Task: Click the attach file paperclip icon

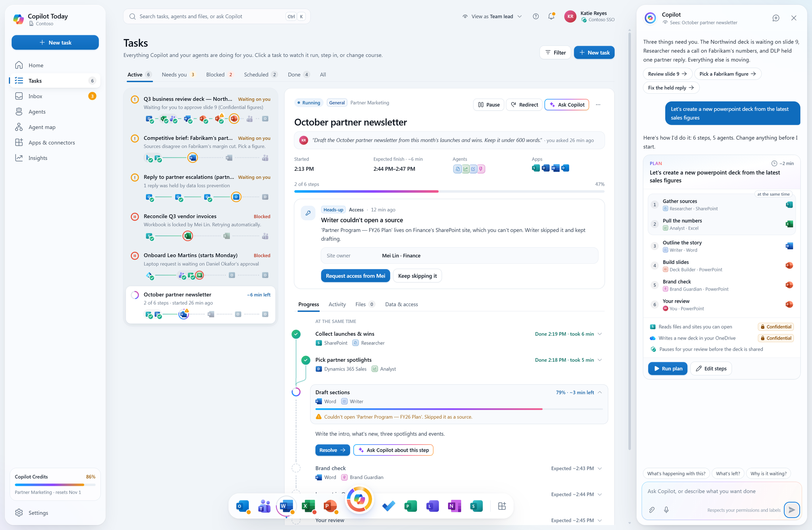Action: 651,510
